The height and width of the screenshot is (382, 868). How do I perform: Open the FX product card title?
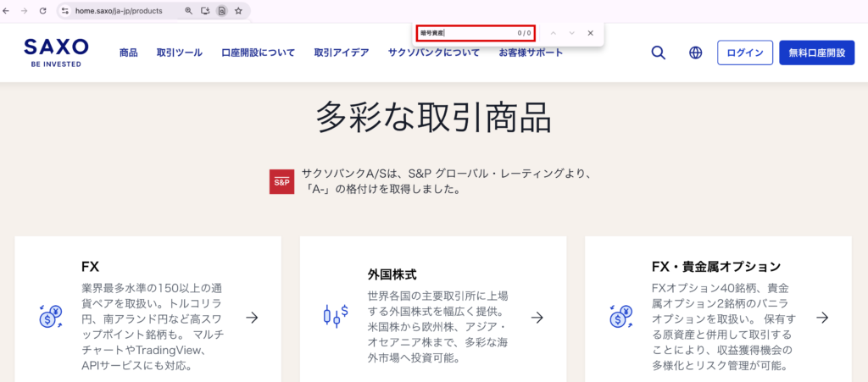[x=90, y=267]
